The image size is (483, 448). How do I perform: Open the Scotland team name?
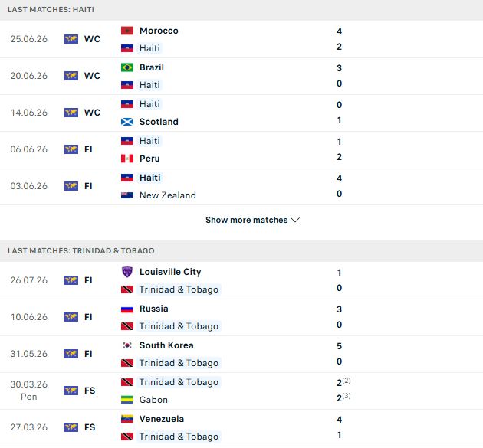coord(159,122)
